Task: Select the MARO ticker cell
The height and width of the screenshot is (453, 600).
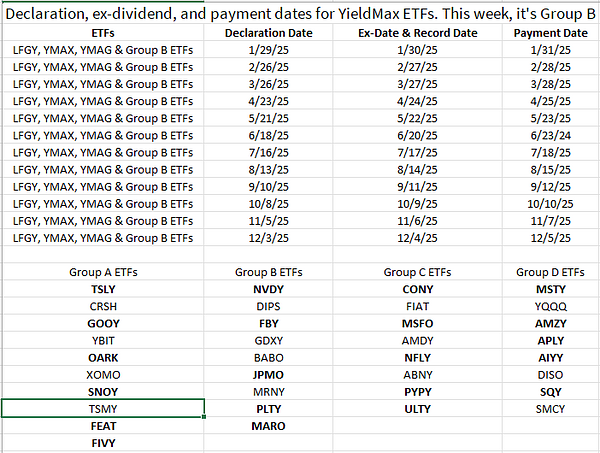Action: point(267,425)
